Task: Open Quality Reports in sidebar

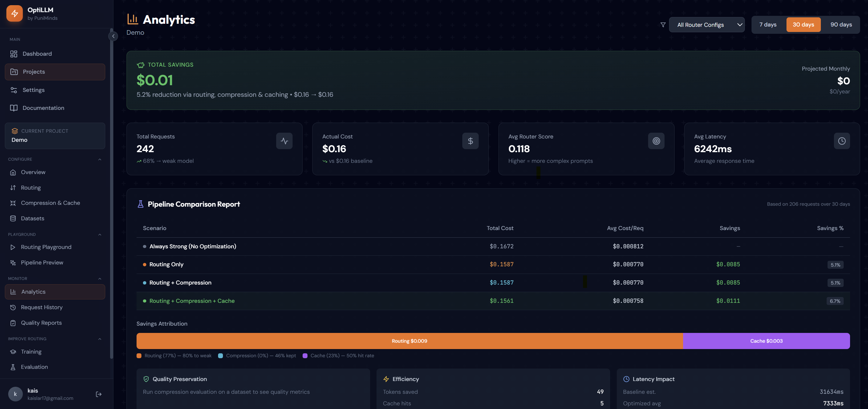Action: click(x=41, y=323)
